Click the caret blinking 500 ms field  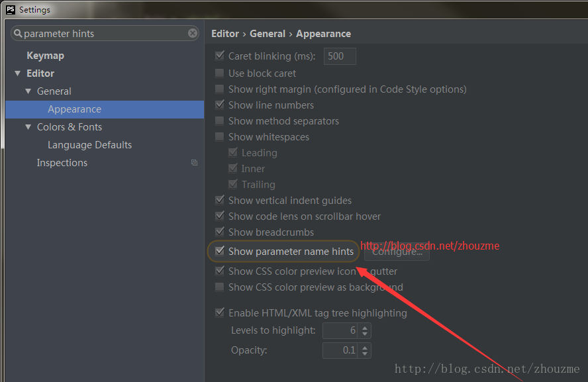tap(340, 56)
